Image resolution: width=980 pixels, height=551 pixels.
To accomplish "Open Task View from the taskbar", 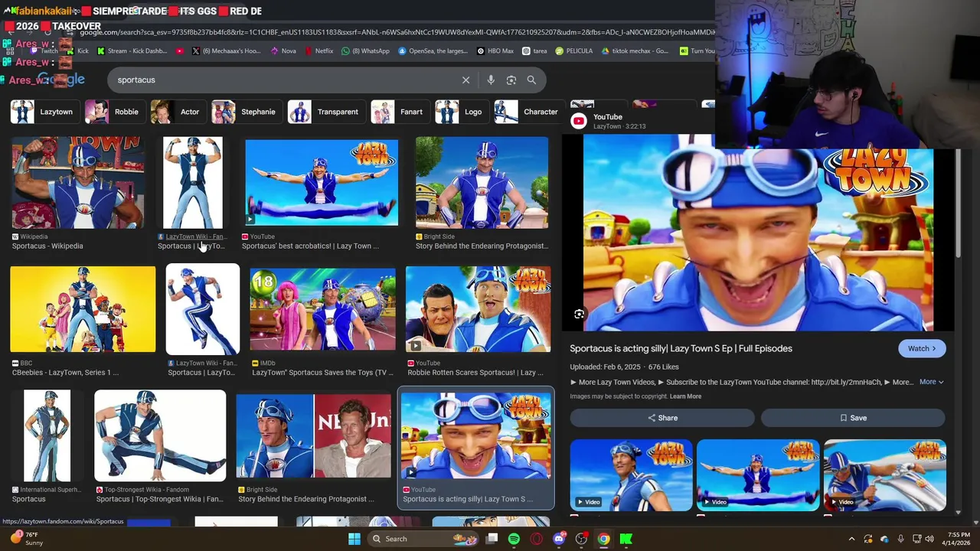I will point(492,539).
